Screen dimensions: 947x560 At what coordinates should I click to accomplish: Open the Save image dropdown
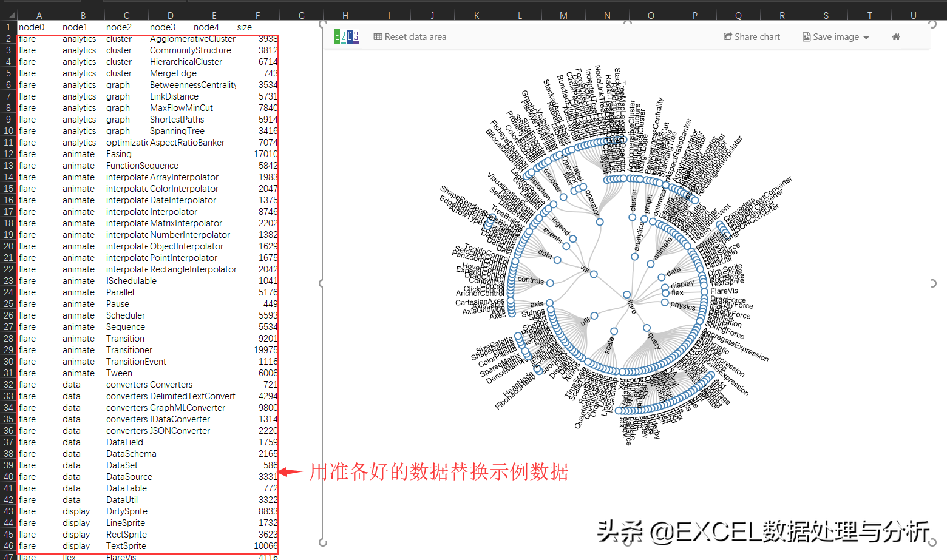(x=836, y=37)
